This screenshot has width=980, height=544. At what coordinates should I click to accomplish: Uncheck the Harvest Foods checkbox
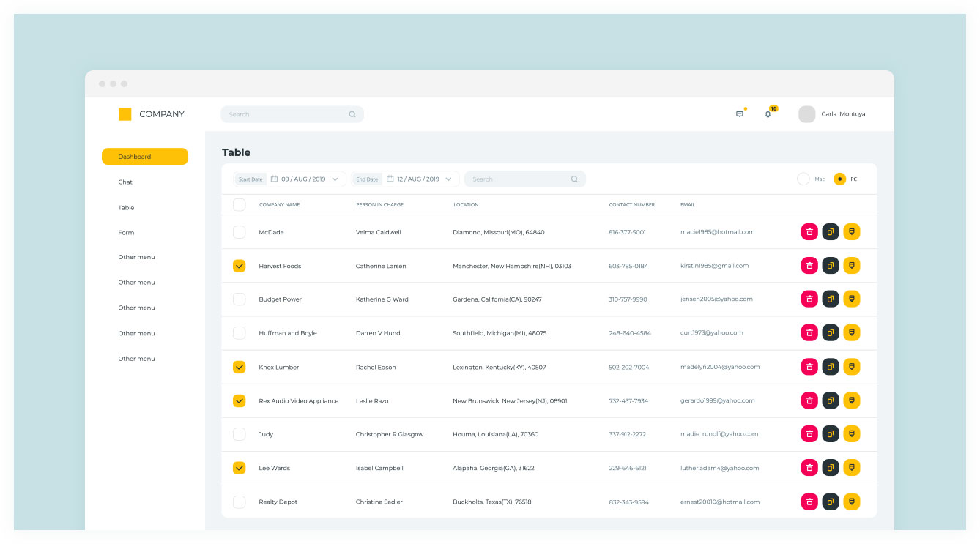tap(240, 266)
